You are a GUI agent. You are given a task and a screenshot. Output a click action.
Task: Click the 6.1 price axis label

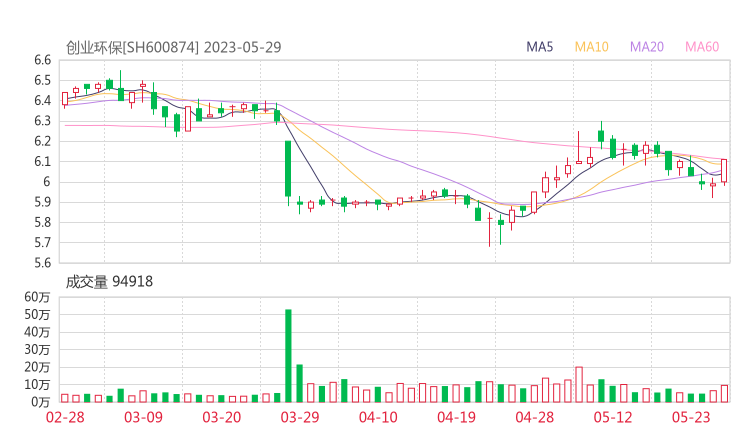coord(42,161)
